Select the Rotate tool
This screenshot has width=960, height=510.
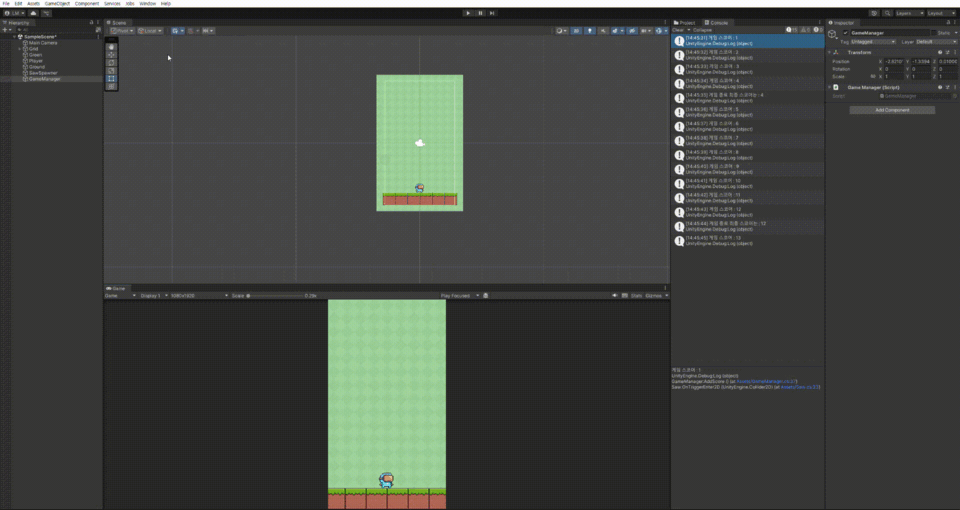pyautogui.click(x=111, y=62)
